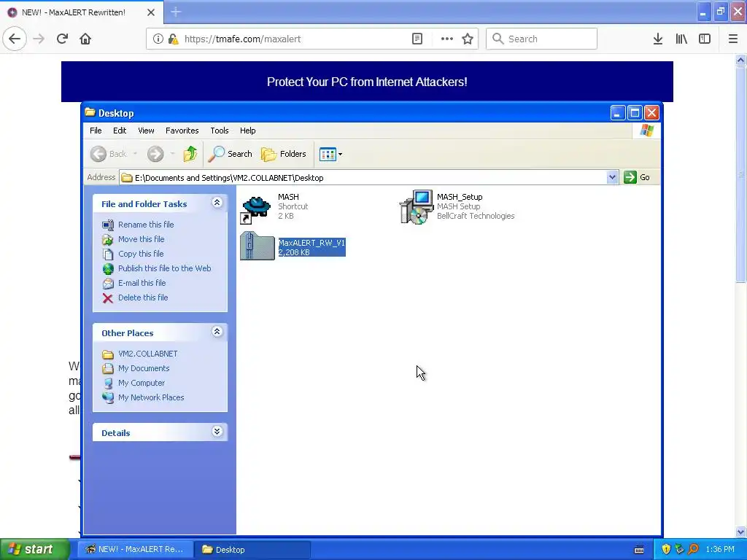Minimize the Desktop Explorer window

pyautogui.click(x=617, y=113)
